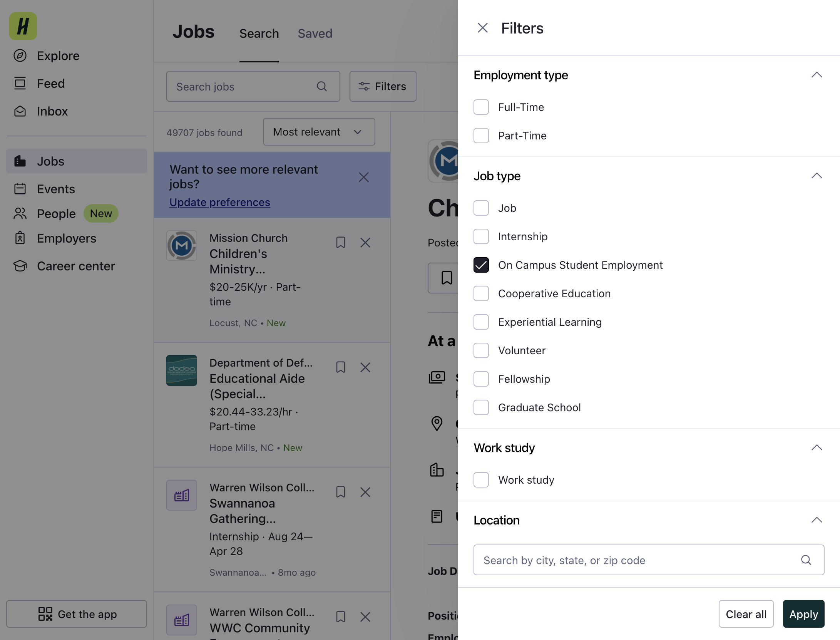Bookmark the Mission Church Children's Ministry job

click(341, 243)
